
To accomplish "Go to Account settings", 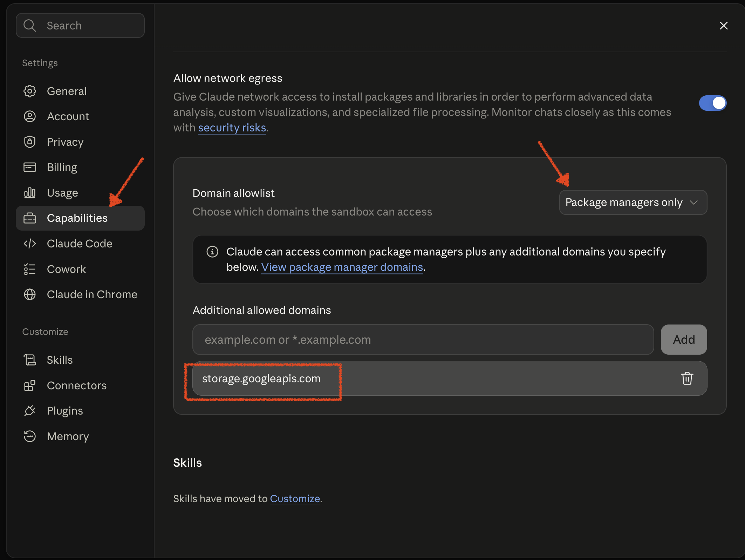I will [80, 116].
